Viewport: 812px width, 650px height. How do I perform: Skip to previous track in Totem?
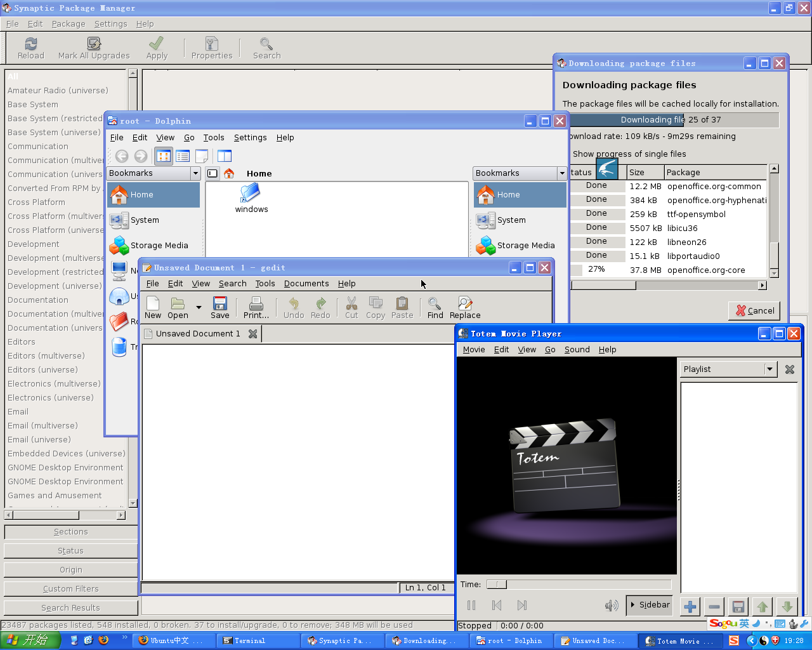pos(497,606)
